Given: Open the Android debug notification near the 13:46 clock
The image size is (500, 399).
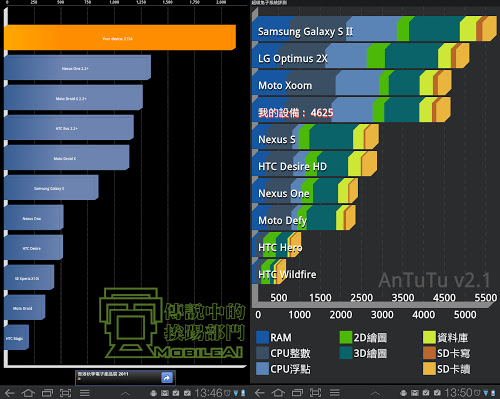Looking at the screenshot, I should tap(153, 394).
